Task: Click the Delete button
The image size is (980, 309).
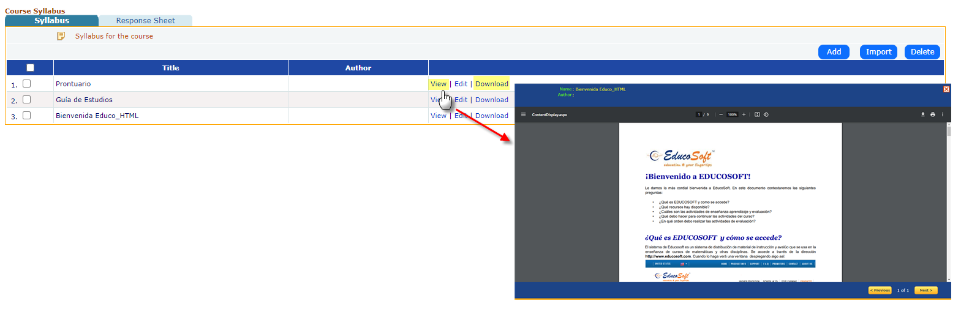Action: [922, 52]
